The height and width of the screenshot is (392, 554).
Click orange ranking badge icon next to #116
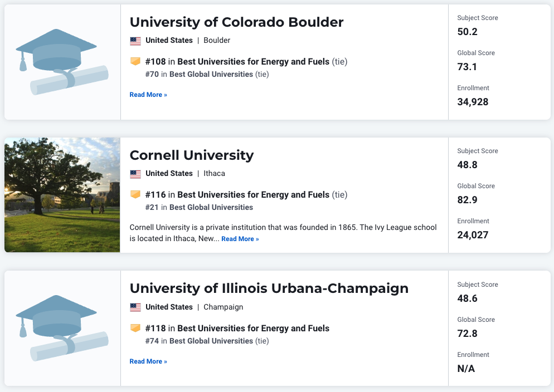click(135, 195)
